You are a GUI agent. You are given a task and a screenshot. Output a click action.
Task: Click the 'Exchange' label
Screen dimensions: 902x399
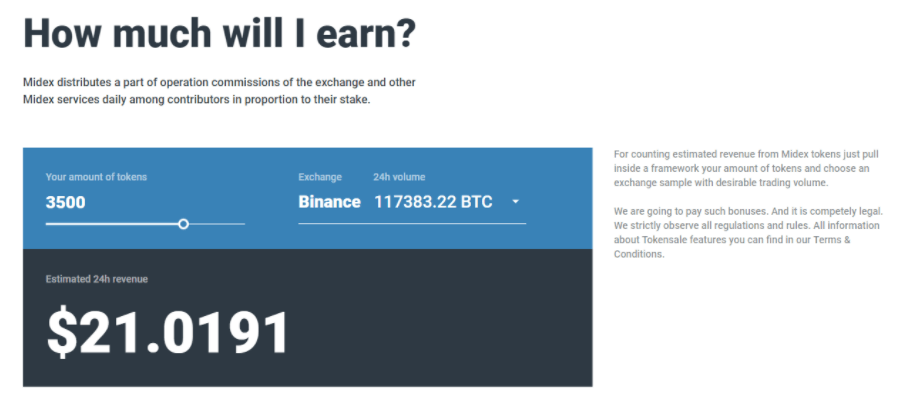tap(320, 177)
